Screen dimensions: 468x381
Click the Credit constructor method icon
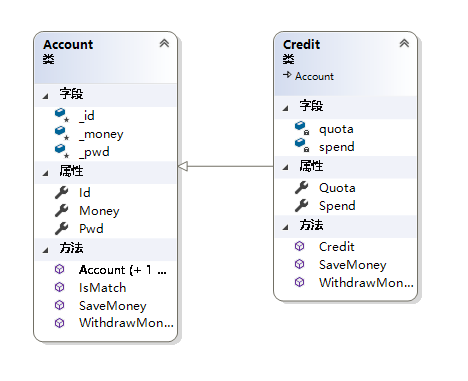click(x=299, y=246)
